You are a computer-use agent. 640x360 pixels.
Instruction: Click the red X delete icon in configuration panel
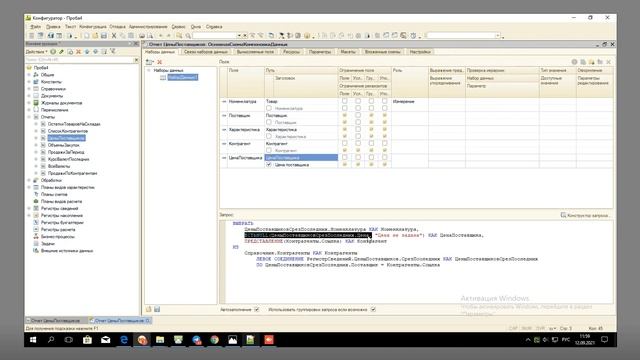[x=78, y=52]
